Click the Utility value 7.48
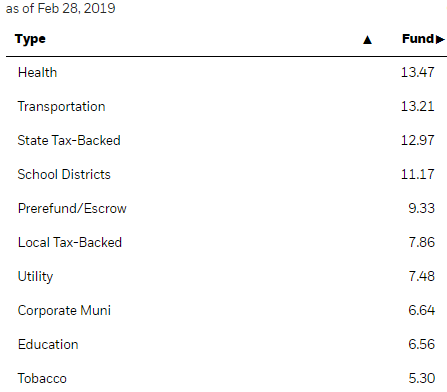The width and height of the screenshot is (447, 392). (x=422, y=276)
